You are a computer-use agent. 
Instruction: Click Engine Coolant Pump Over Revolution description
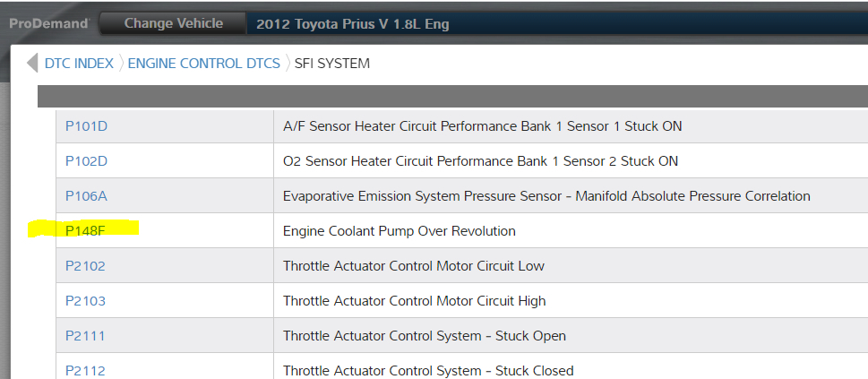[x=399, y=231]
